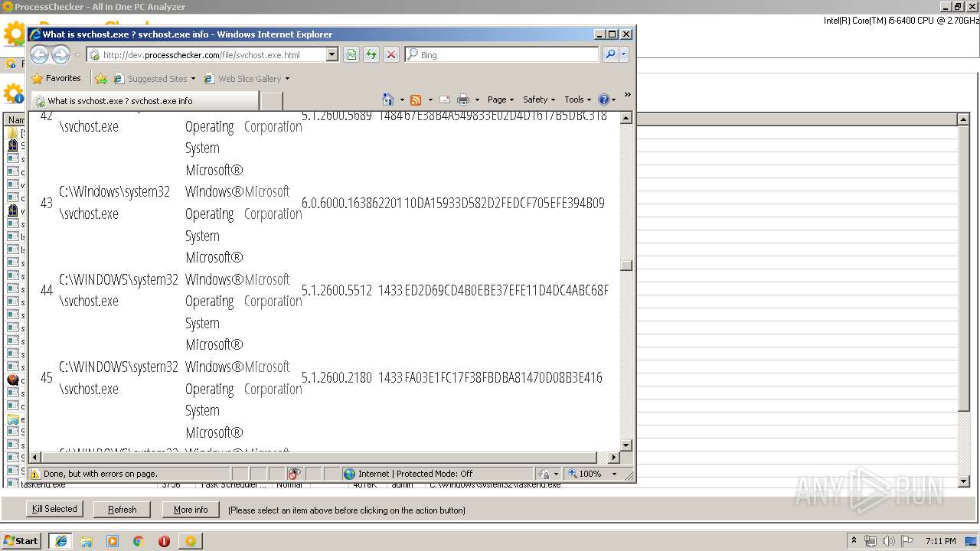Open the search provider dropdown arrow
The image size is (980, 551).
(x=624, y=54)
